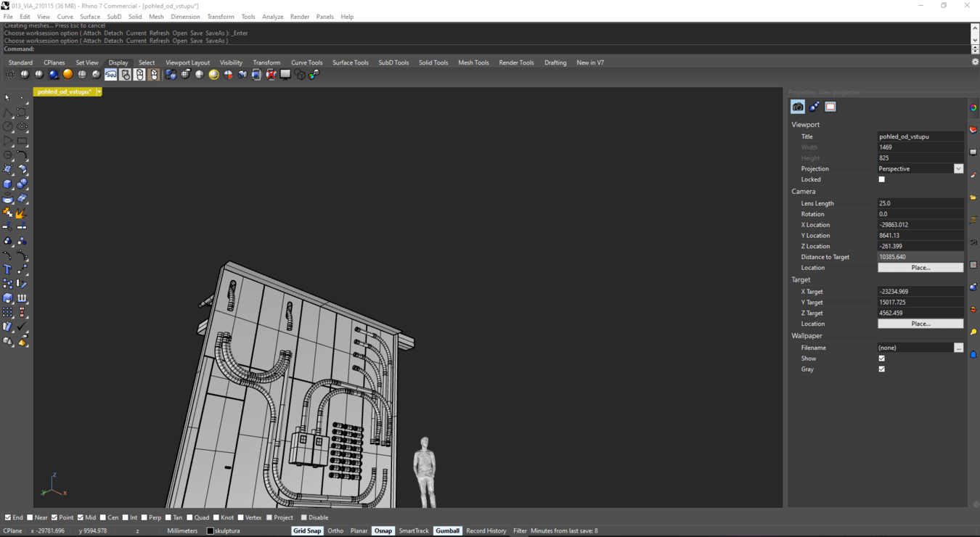980x537 pixels.
Task: Open the Projection dropdown
Action: [958, 168]
